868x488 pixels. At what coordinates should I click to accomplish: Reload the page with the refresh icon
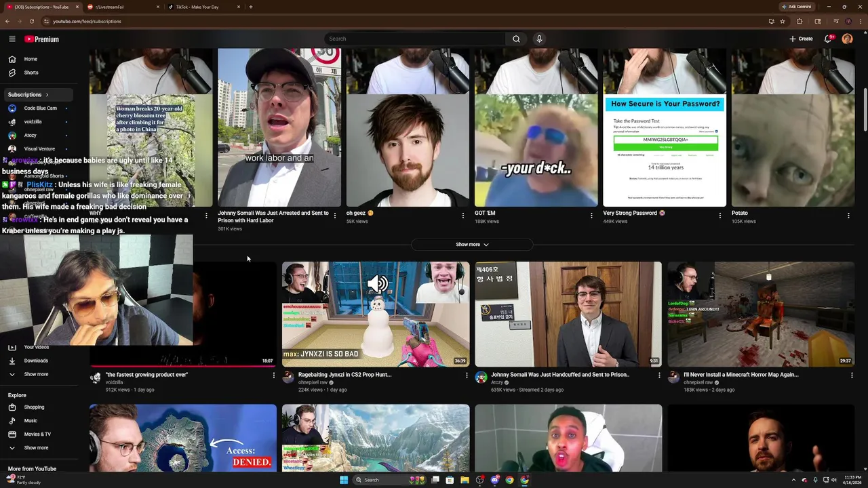(x=31, y=21)
